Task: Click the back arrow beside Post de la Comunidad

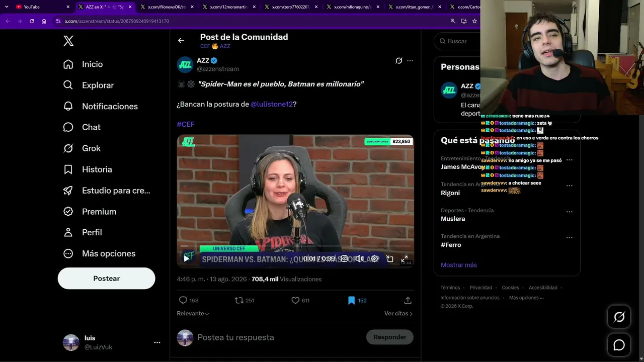Action: [181, 41]
